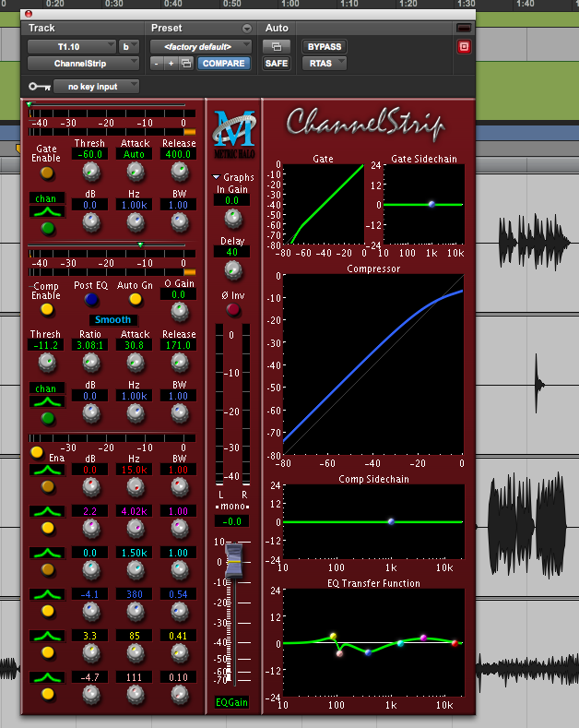Click filter shape icon of 15.0k band
Image resolution: width=579 pixels, height=728 pixels.
tap(47, 470)
